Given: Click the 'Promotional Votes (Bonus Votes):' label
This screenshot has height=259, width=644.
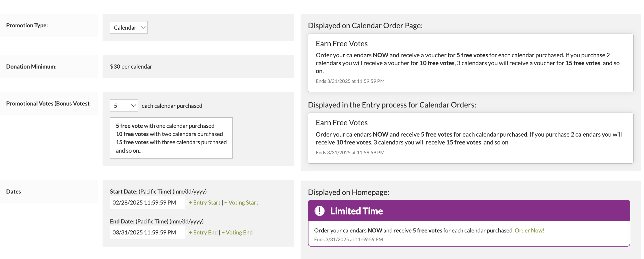Looking at the screenshot, I should (x=48, y=104).
